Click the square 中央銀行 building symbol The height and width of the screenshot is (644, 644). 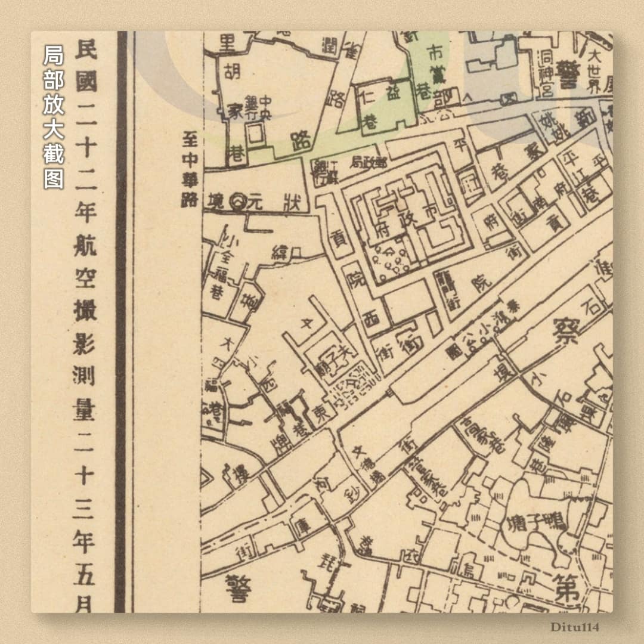coord(255,135)
